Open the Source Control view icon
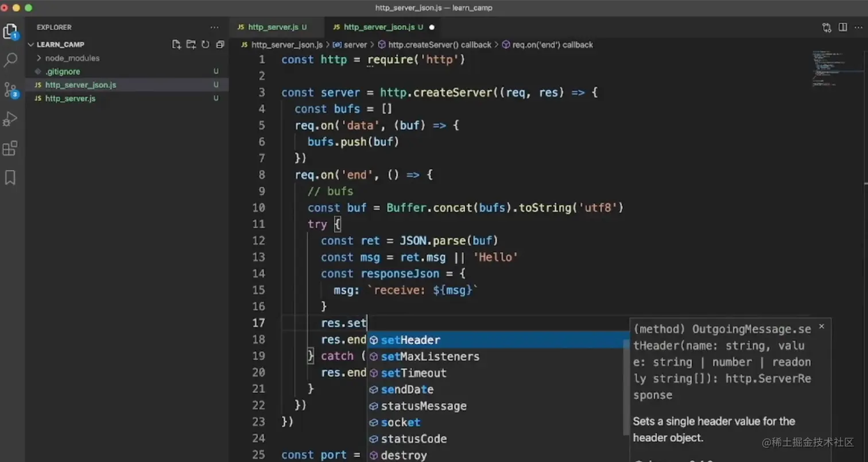 [x=10, y=90]
